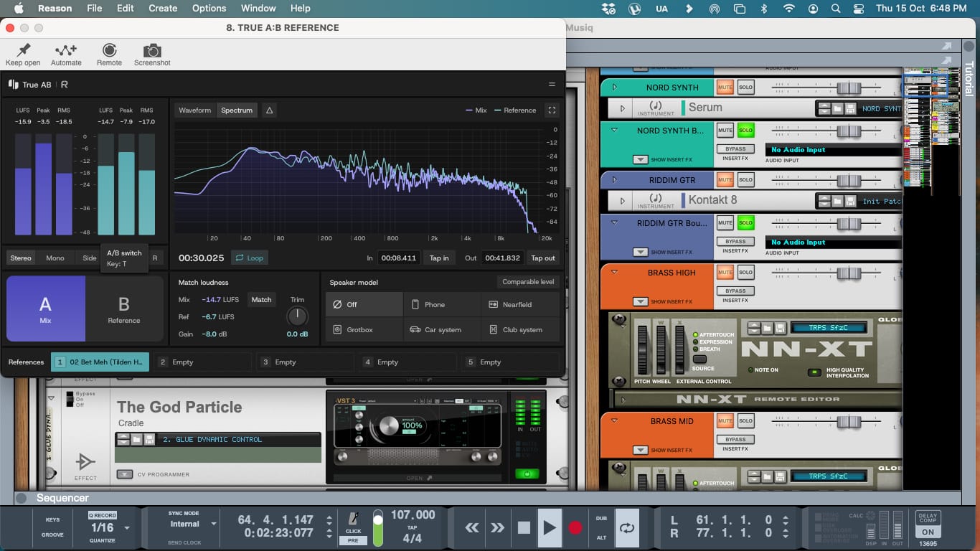Click the Tap in button
The image size is (980, 551).
coord(439,258)
